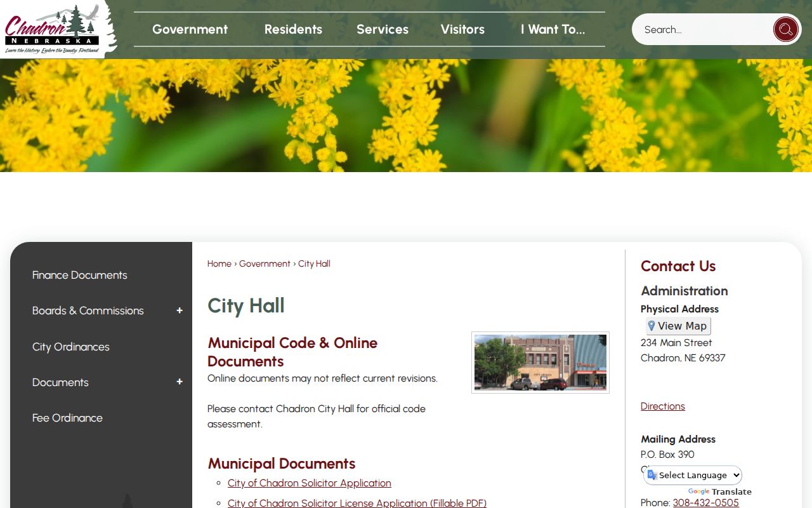Open Fee Ordinance sidebar link

pos(67,418)
